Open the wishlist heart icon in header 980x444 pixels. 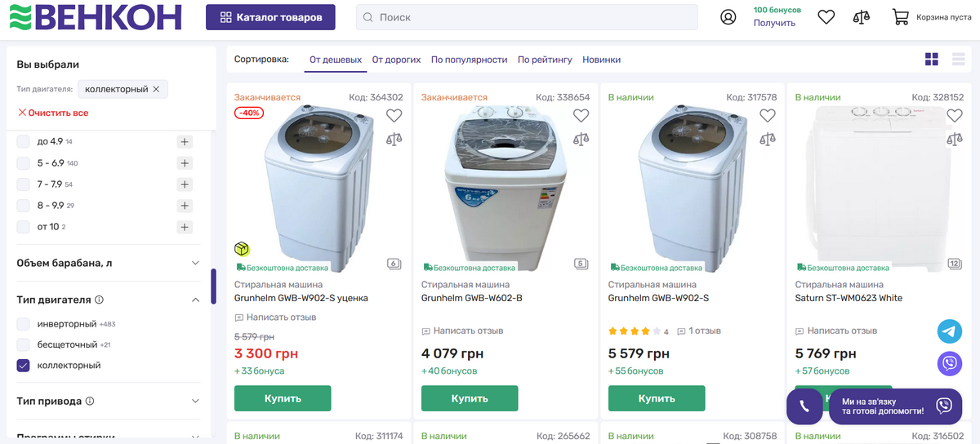(826, 17)
